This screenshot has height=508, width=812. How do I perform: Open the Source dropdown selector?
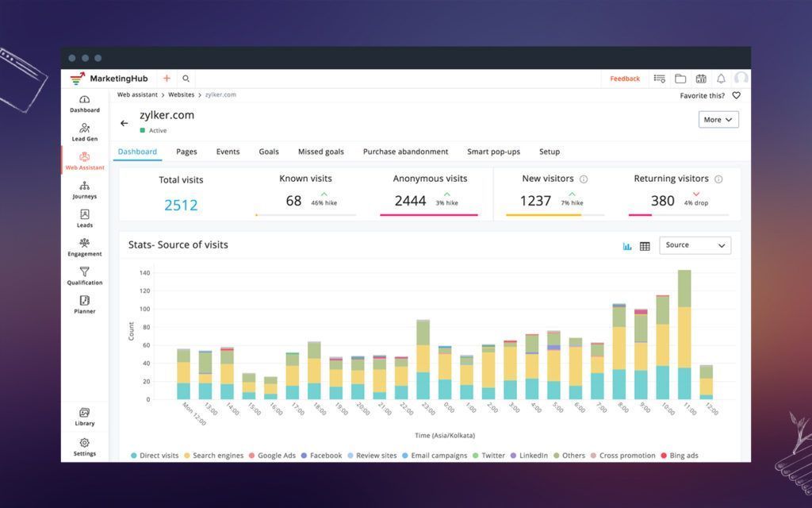pos(695,245)
